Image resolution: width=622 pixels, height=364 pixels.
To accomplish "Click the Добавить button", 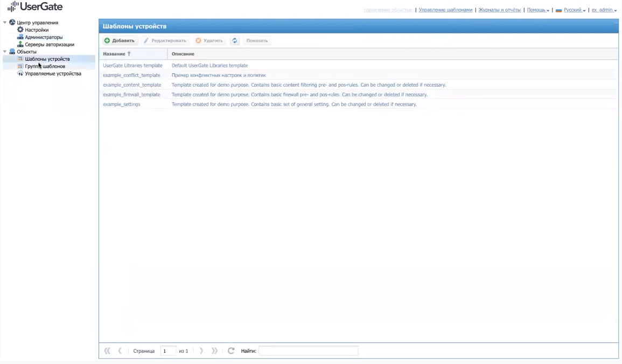I will (120, 40).
